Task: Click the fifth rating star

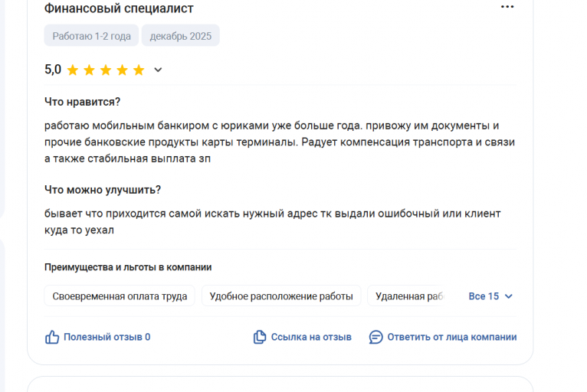Action: (x=139, y=70)
